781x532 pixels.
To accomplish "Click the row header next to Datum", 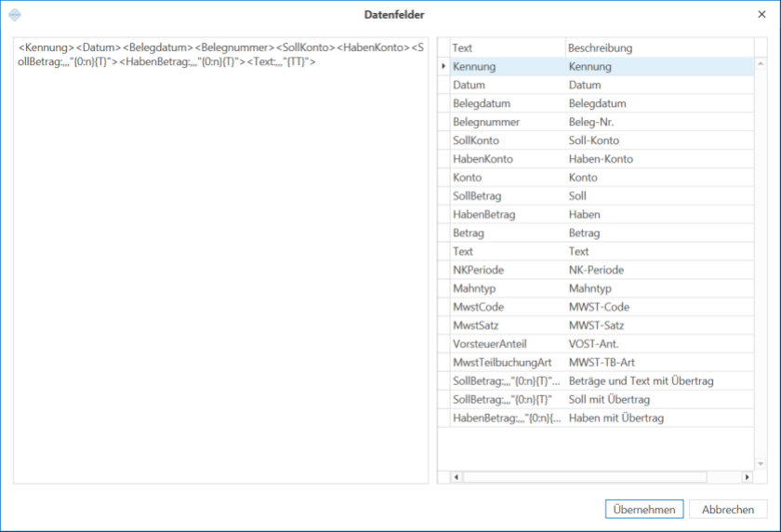I will click(x=443, y=85).
